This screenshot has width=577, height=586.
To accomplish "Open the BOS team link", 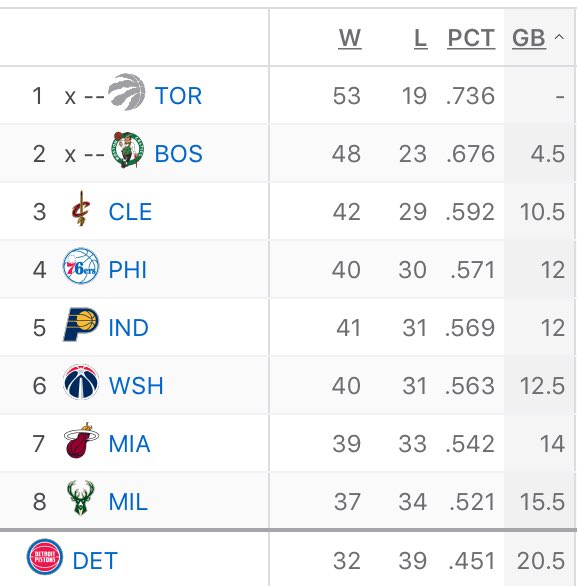I will tap(179, 154).
